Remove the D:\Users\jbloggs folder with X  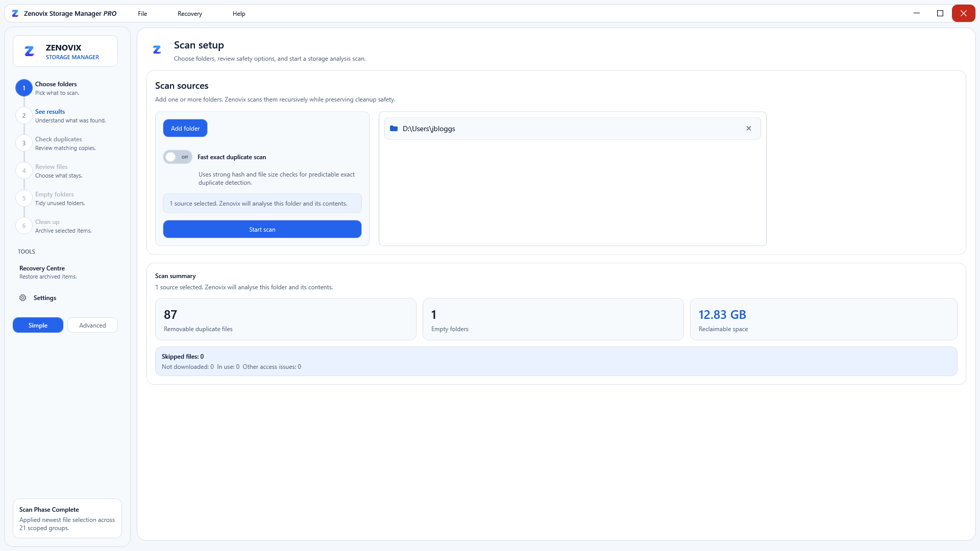click(749, 129)
